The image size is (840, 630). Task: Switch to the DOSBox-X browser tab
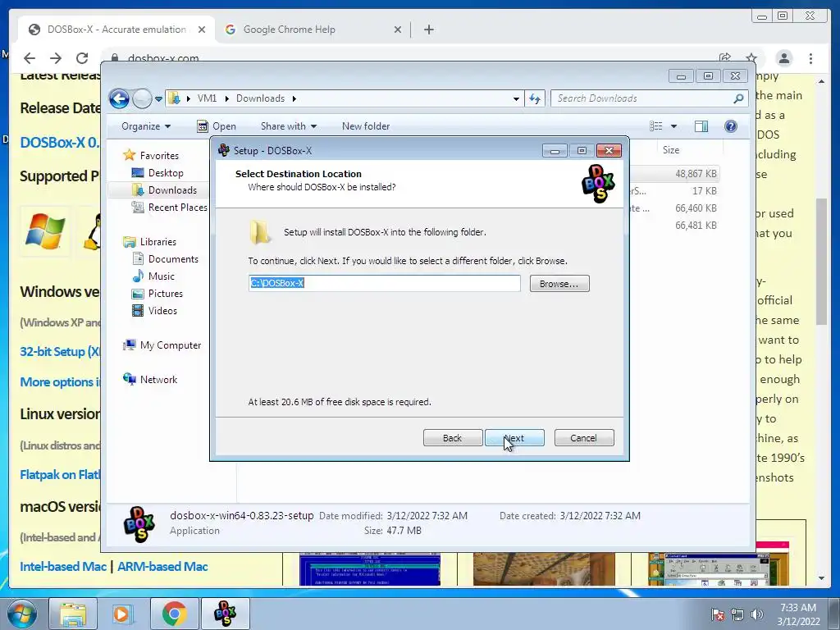[x=116, y=30]
